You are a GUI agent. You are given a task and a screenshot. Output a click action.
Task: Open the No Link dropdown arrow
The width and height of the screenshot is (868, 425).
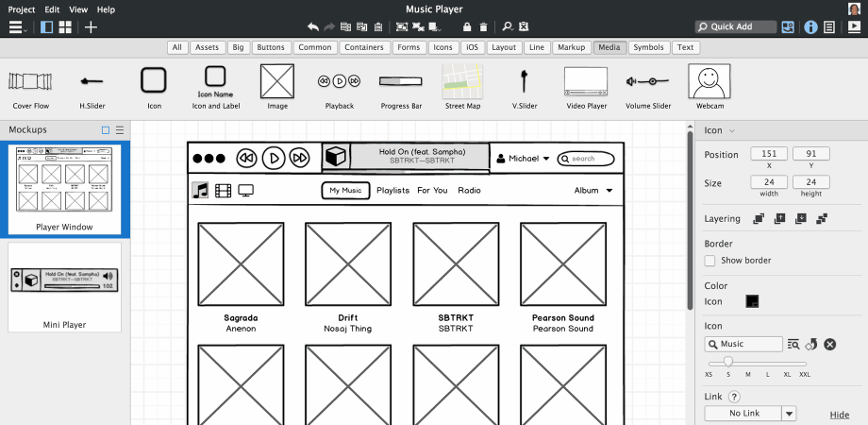pos(789,414)
